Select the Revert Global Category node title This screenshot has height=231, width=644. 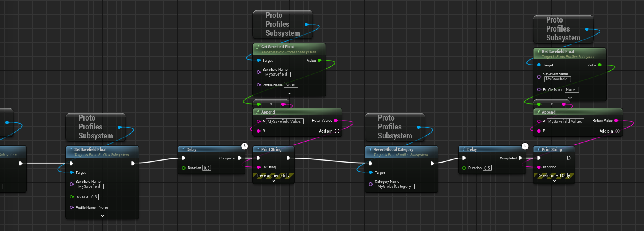tap(393, 149)
